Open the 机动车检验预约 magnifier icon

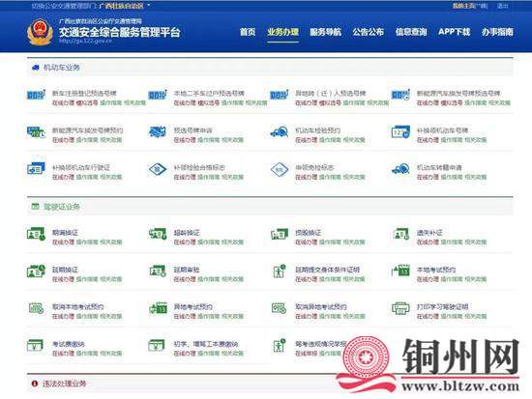click(x=280, y=131)
